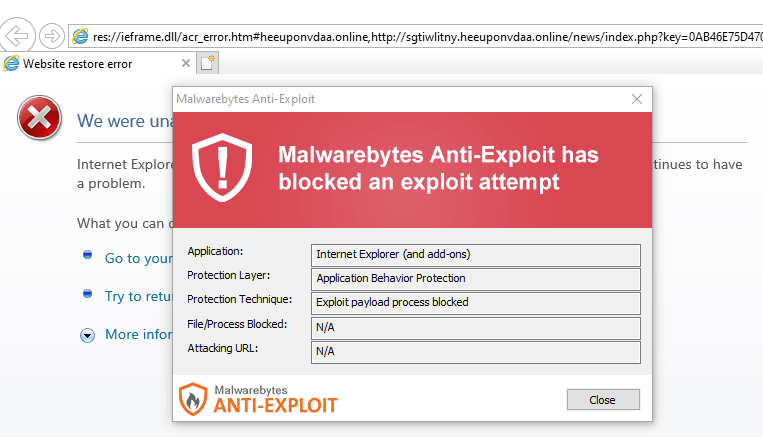Open a new browser tab

pyautogui.click(x=208, y=64)
